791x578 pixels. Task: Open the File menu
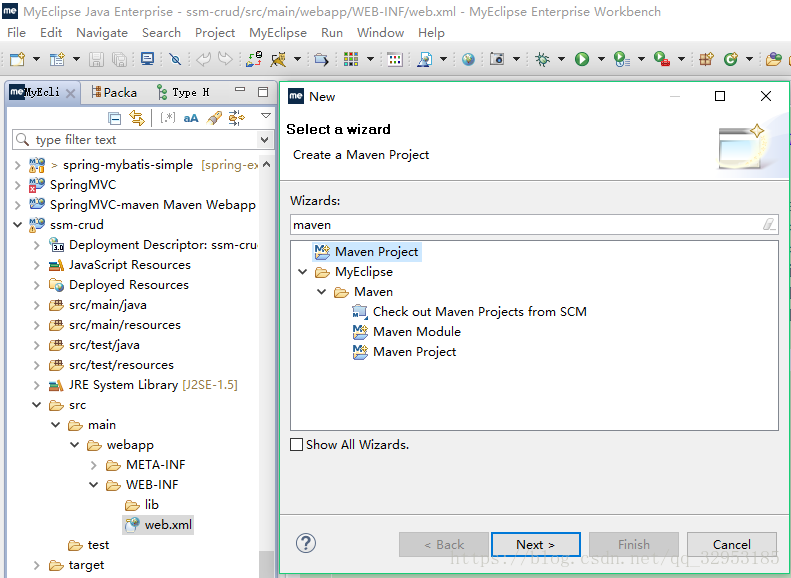pos(17,33)
